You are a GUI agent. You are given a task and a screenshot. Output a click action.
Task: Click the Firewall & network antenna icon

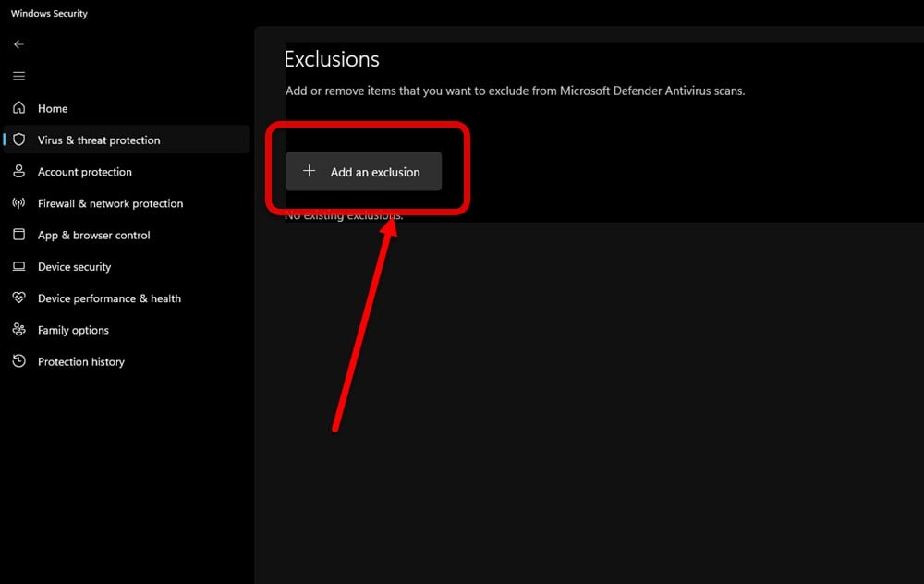point(18,203)
